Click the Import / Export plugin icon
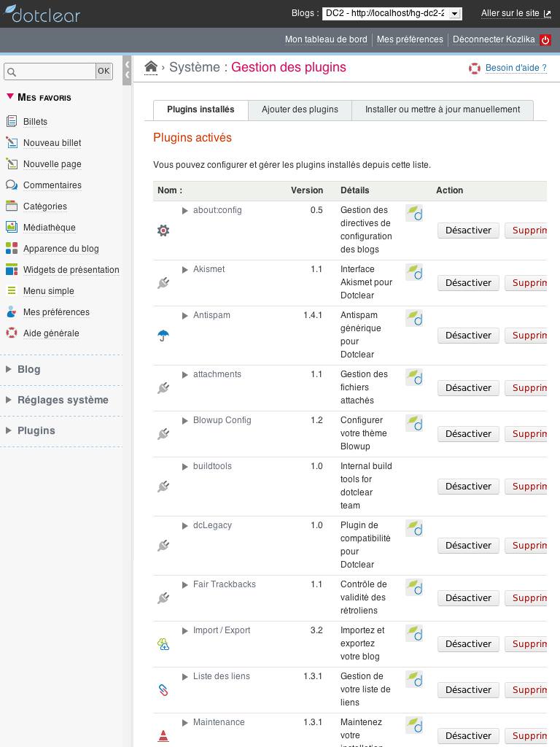The image size is (560, 747). (x=163, y=644)
